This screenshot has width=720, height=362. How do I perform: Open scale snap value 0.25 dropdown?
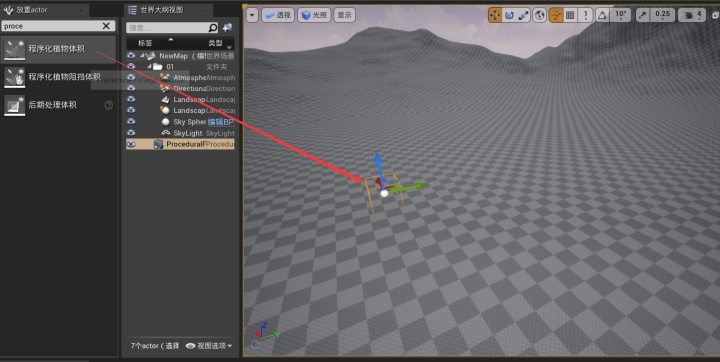tap(662, 15)
